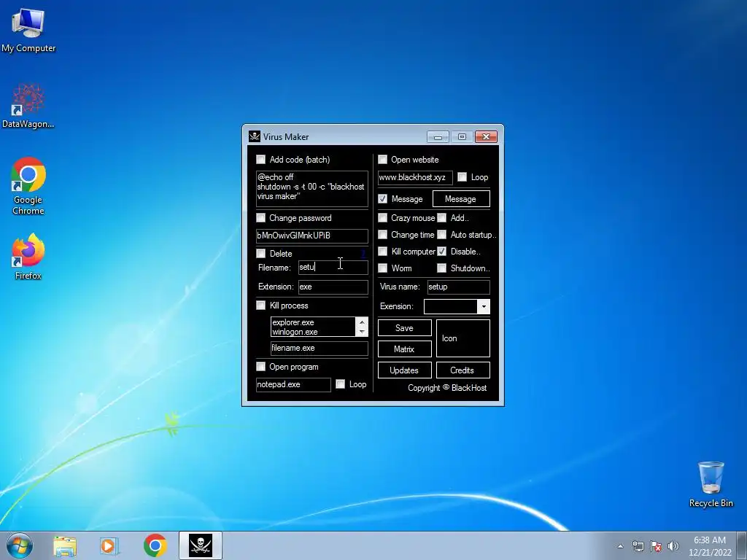This screenshot has height=560, width=747.
Task: Enable Add code (batch) checkbox
Action: tap(260, 160)
